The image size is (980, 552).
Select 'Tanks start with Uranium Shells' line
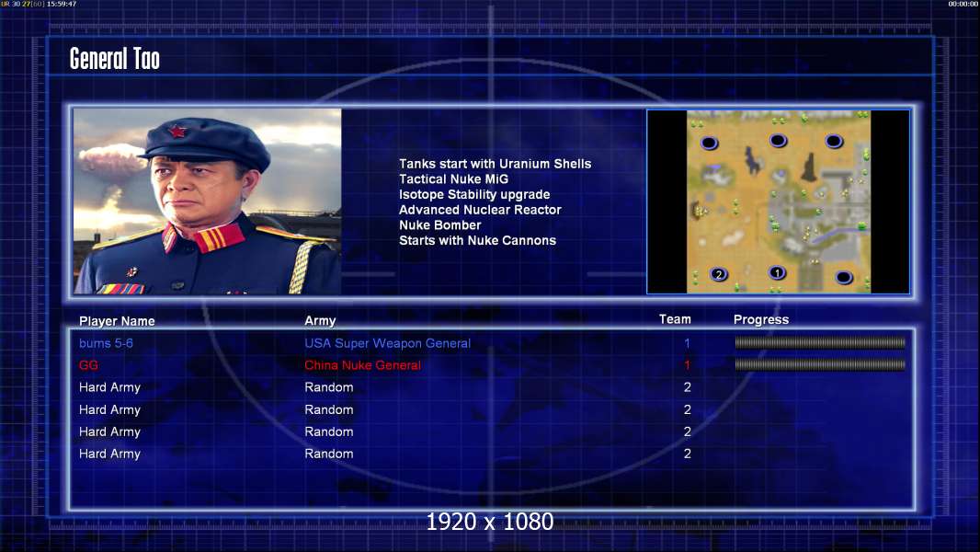click(495, 164)
